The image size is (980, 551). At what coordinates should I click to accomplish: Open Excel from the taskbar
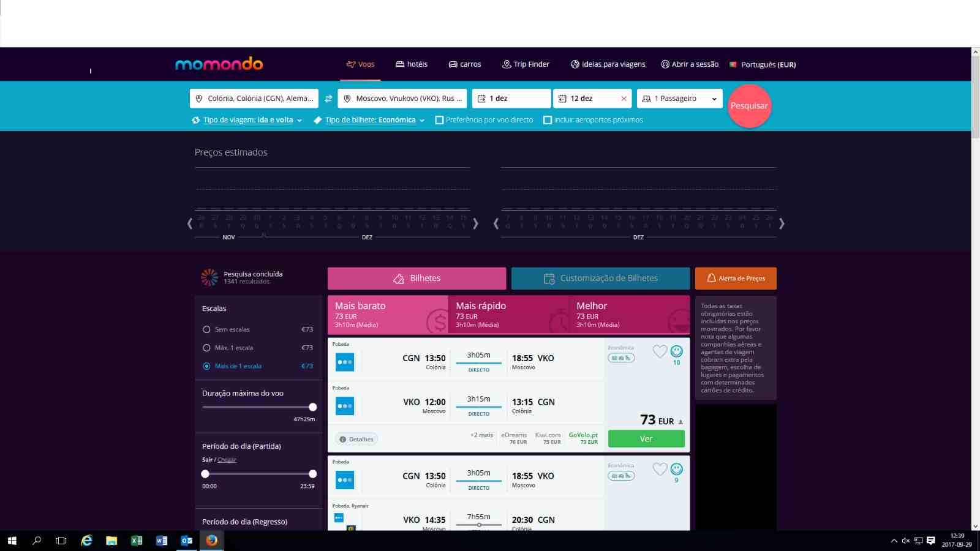(137, 541)
